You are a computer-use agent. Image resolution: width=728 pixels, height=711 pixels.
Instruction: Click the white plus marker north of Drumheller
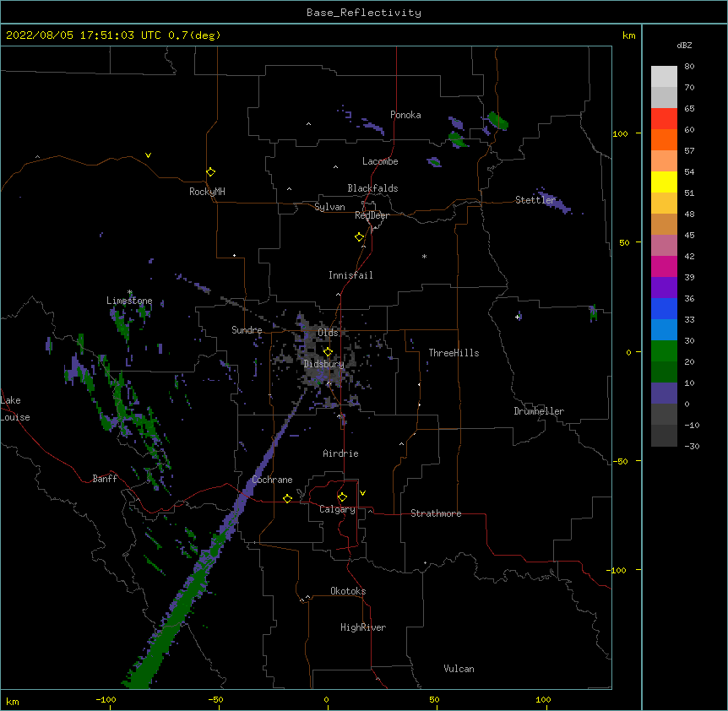point(517,317)
